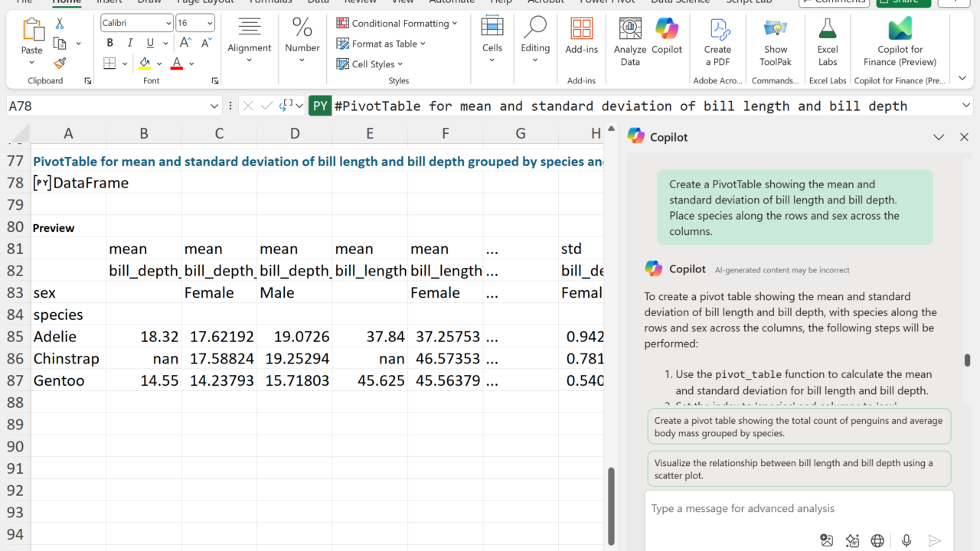Open the Name Box dropdown arrow
The height and width of the screenshot is (551, 980).
pyautogui.click(x=214, y=106)
